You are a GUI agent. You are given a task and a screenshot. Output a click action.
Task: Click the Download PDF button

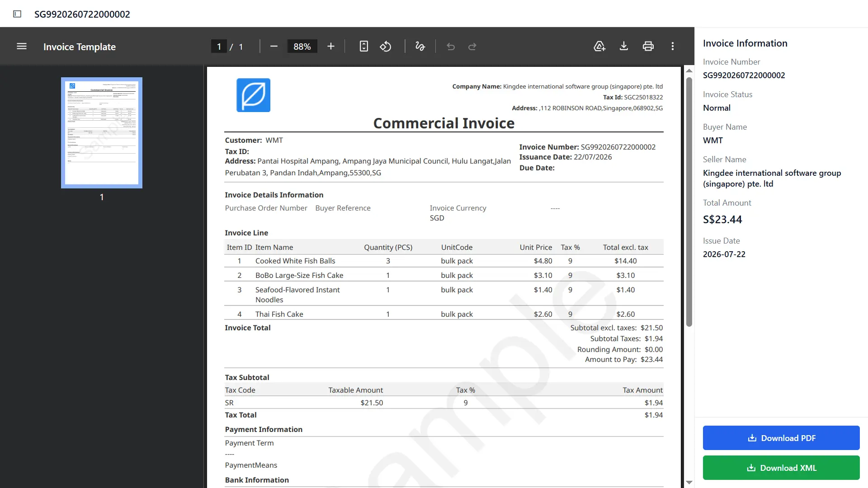pyautogui.click(x=781, y=438)
